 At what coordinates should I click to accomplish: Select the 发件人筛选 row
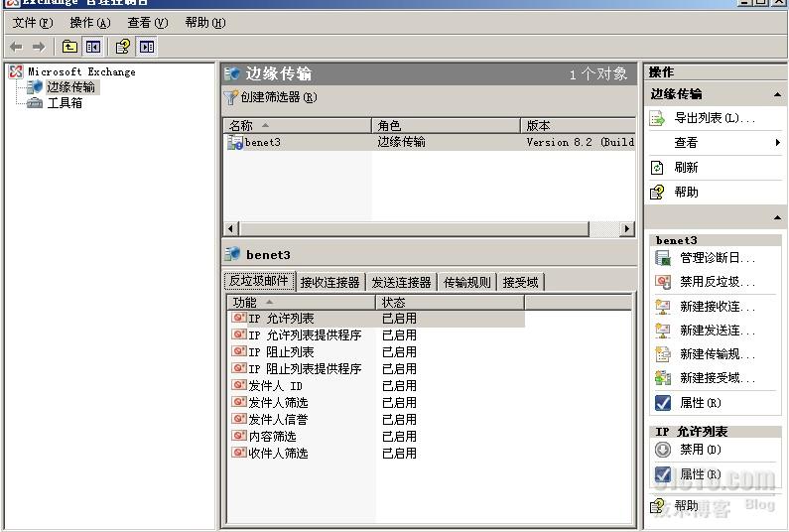376,402
